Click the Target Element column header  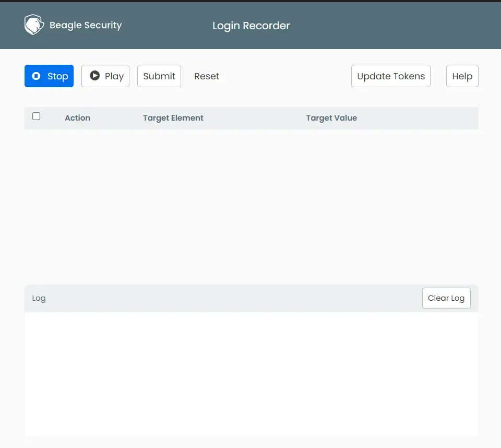(173, 118)
